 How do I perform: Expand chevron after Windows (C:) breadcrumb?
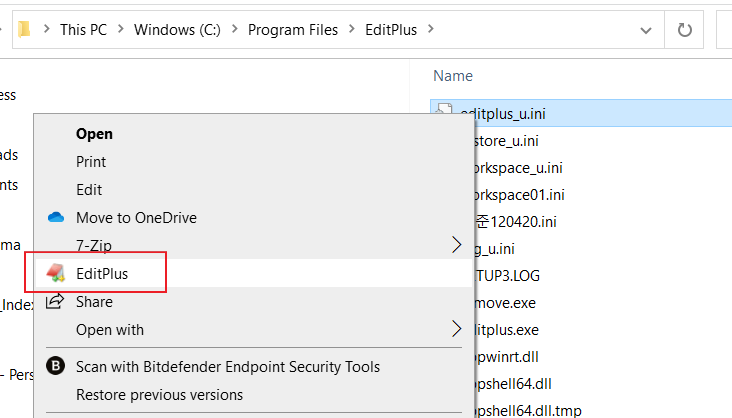(234, 29)
